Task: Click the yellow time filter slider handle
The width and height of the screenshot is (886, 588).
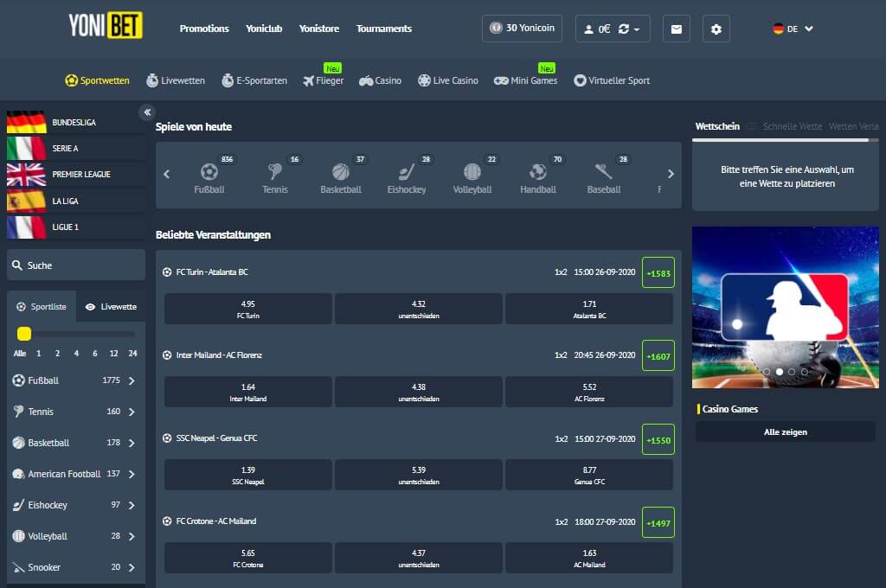Action: click(23, 334)
